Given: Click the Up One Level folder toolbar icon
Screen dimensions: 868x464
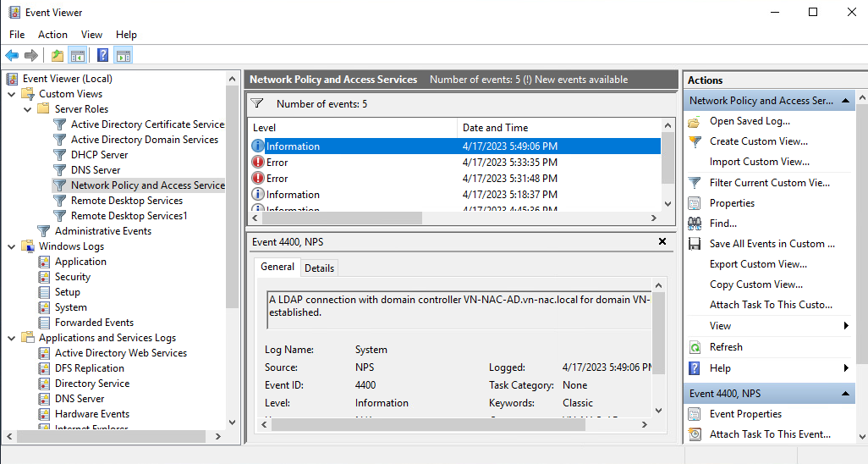Looking at the screenshot, I should click(x=57, y=55).
